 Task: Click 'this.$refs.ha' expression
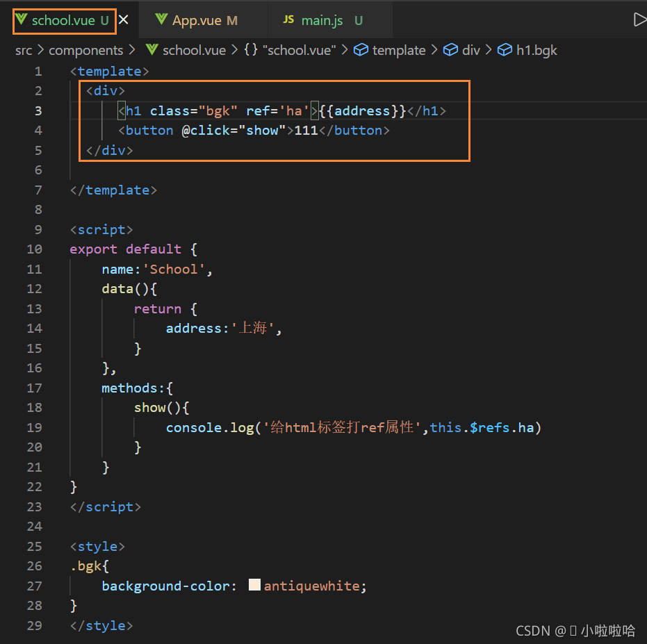(x=482, y=428)
